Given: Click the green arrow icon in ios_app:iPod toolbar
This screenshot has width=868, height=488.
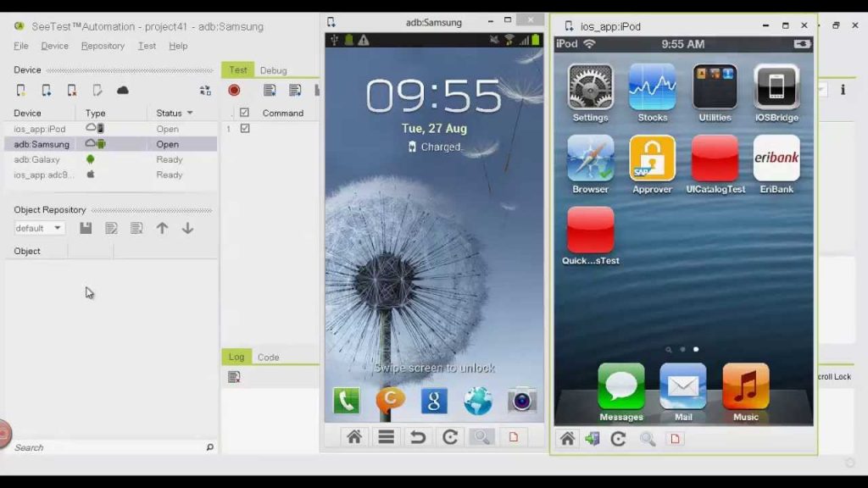Looking at the screenshot, I should coord(593,439).
